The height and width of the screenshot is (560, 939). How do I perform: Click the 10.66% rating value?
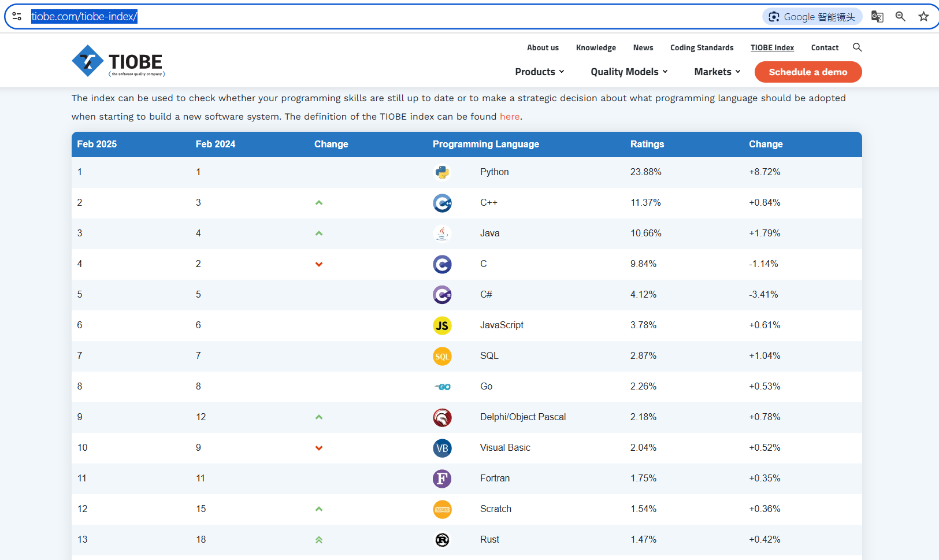(646, 233)
